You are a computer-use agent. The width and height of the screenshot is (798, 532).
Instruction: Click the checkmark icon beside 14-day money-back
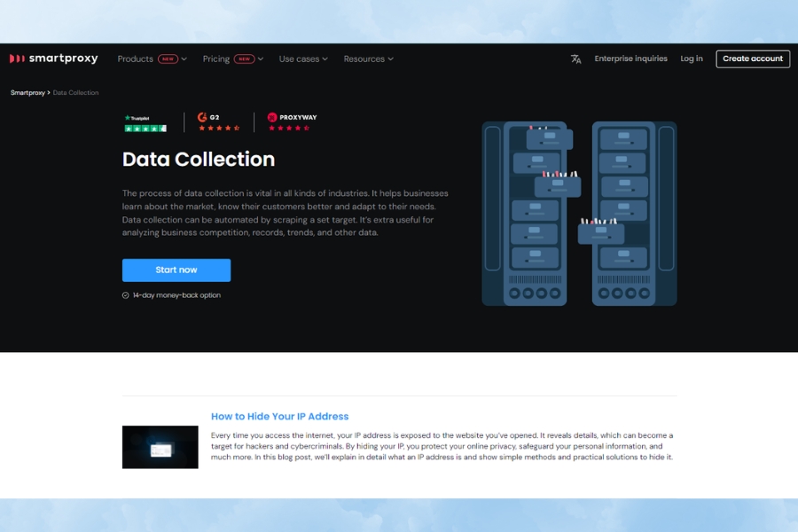click(126, 295)
